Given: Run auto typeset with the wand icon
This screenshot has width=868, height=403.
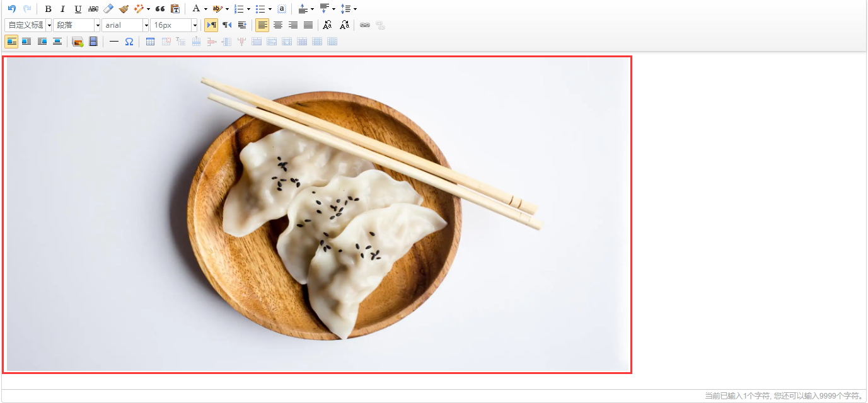Looking at the screenshot, I should [139, 9].
